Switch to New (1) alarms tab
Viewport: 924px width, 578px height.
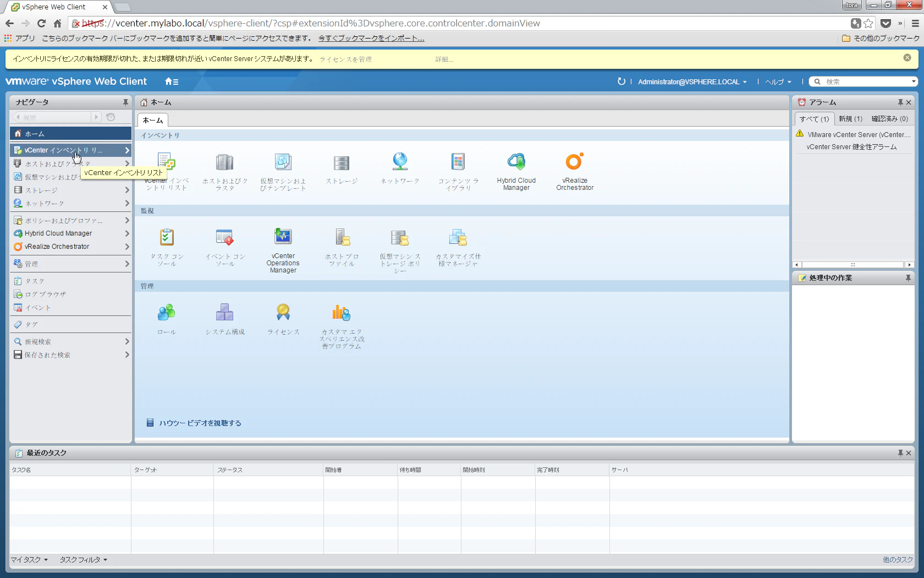850,119
